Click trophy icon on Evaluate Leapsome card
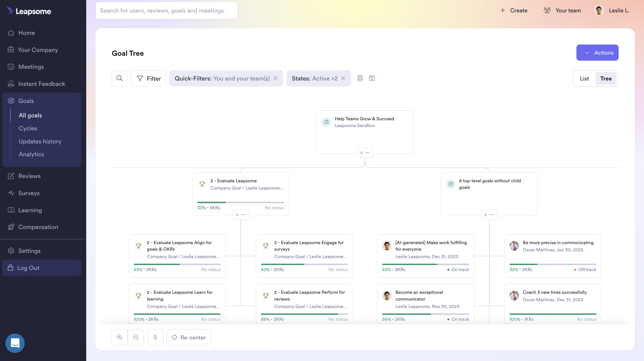 coord(202,184)
